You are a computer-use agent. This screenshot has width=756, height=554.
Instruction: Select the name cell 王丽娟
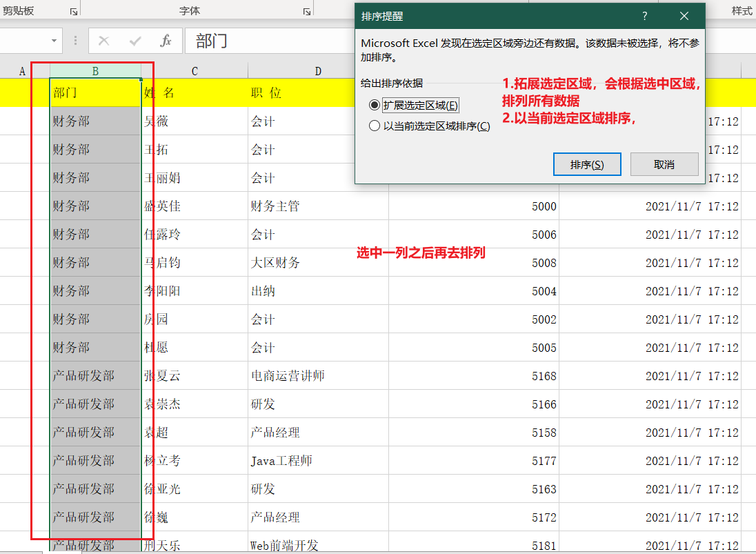click(x=195, y=178)
